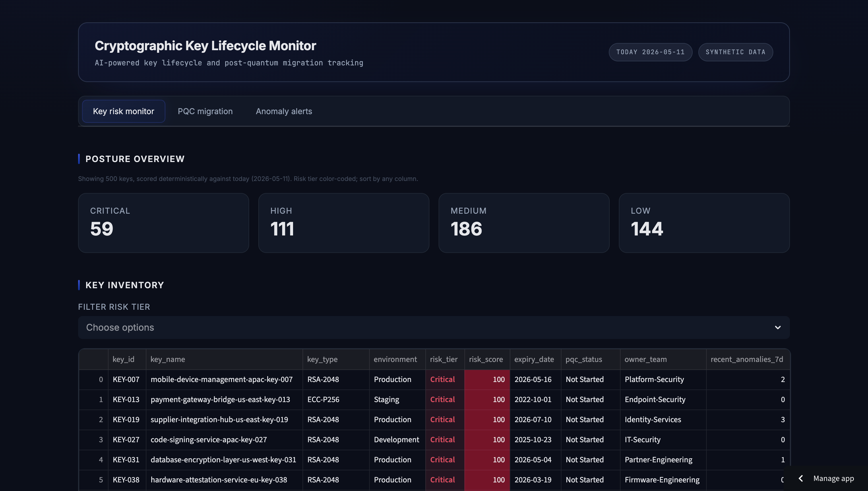Select the KEY-013 cell
The image size is (868, 491).
point(127,400)
